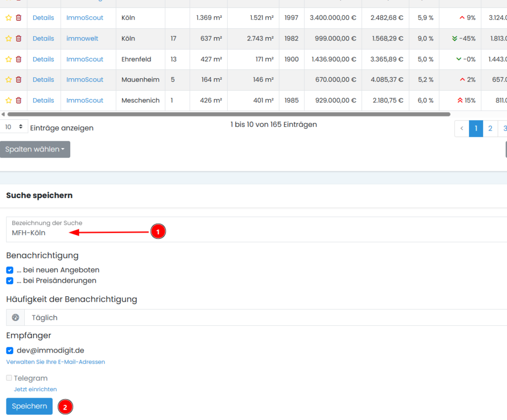Open the entries-per-page selector showing 10
The image size is (507, 420).
[14, 127]
